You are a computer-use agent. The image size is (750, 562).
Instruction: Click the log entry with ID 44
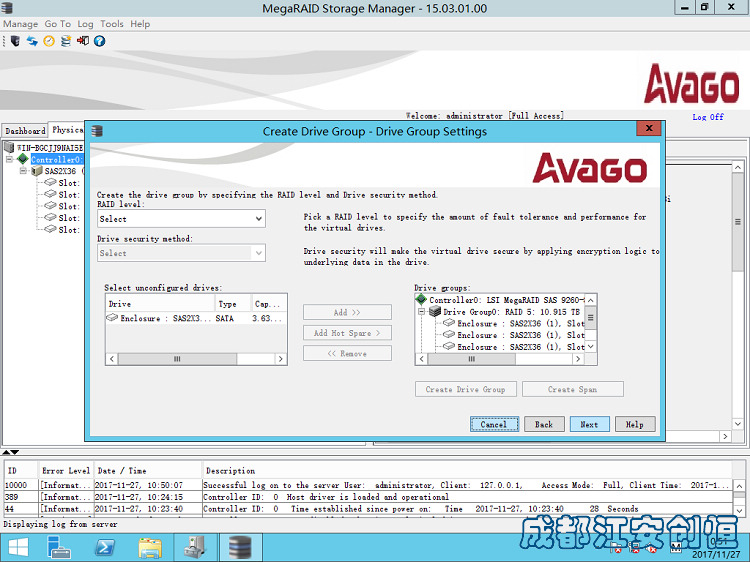coord(367,508)
